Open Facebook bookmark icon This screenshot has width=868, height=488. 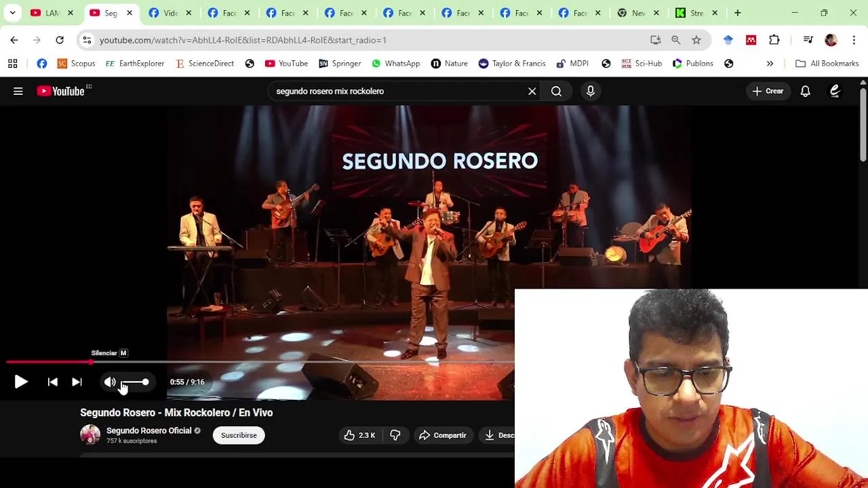(x=42, y=63)
